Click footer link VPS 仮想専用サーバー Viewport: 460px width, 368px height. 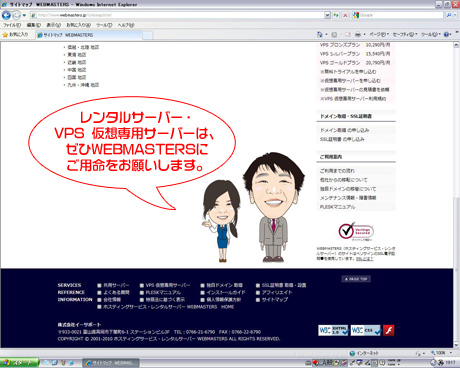(168, 285)
